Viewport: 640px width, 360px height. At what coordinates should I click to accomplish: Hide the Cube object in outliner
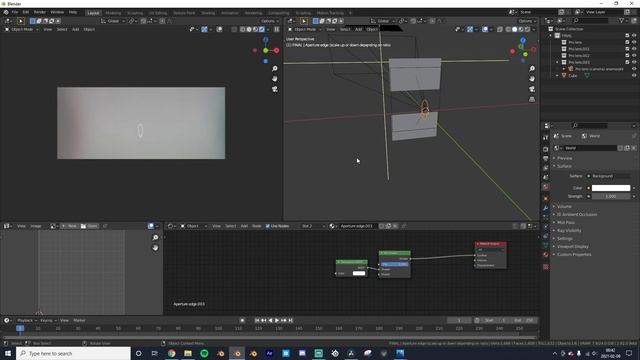point(634,76)
